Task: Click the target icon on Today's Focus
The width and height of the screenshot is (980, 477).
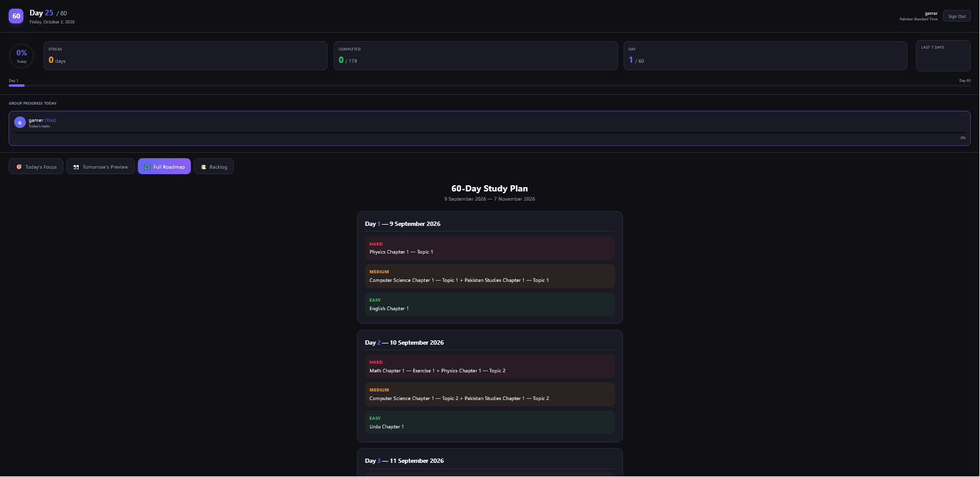Action: tap(19, 167)
